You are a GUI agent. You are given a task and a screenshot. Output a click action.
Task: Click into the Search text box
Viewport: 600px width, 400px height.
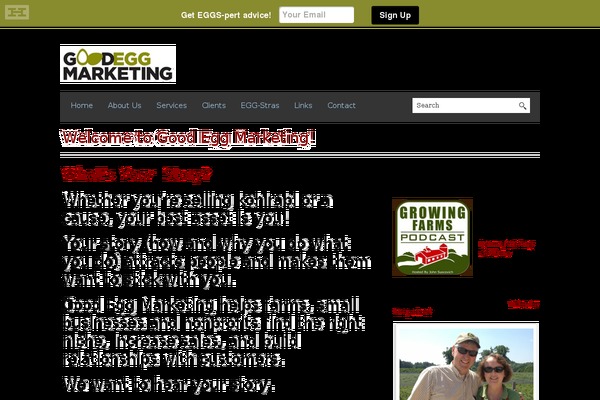pyautogui.click(x=471, y=105)
